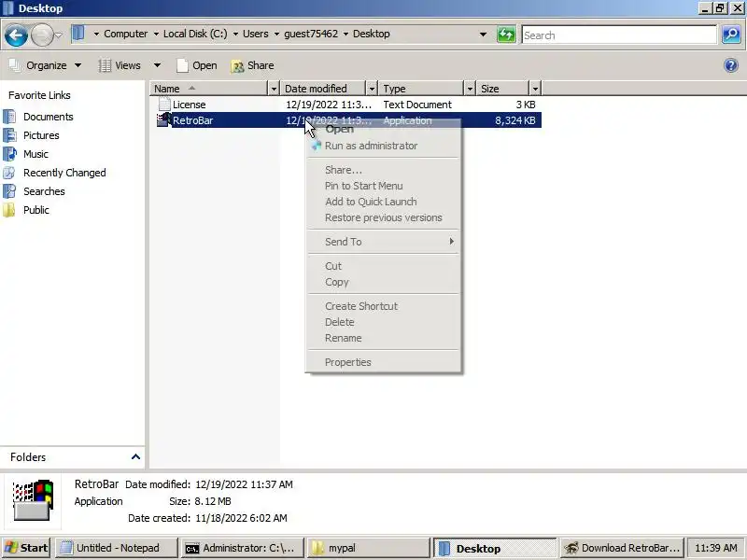This screenshot has height=560, width=747.
Task: Choose Delete in context menu
Action: tap(383, 322)
